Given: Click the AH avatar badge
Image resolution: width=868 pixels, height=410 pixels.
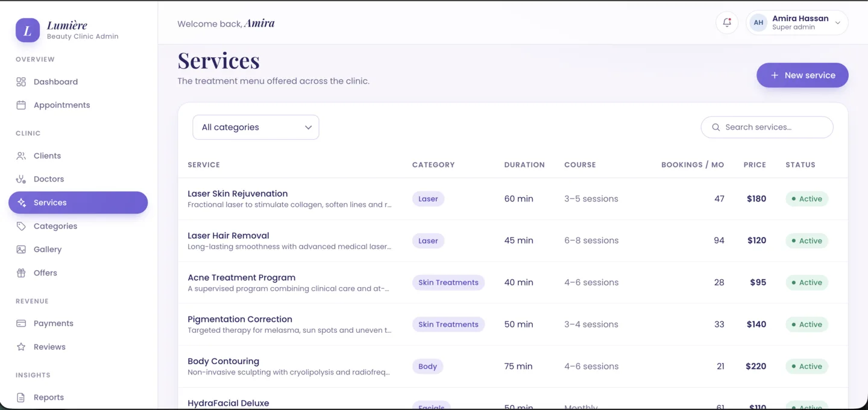Looking at the screenshot, I should click(758, 23).
